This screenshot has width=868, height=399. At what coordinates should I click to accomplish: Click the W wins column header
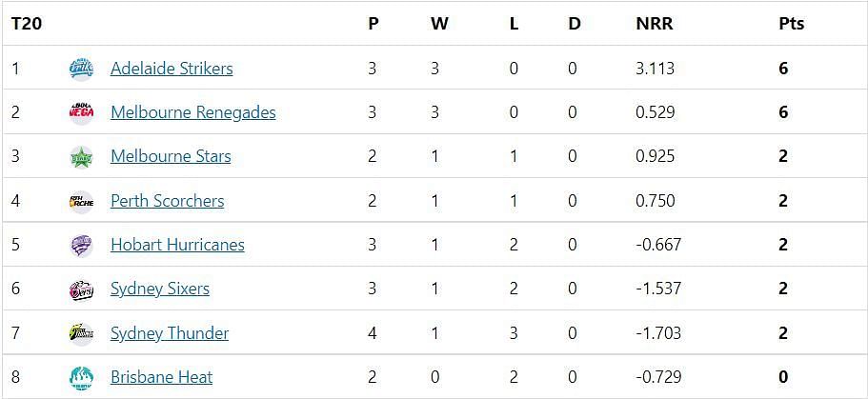[x=439, y=25]
